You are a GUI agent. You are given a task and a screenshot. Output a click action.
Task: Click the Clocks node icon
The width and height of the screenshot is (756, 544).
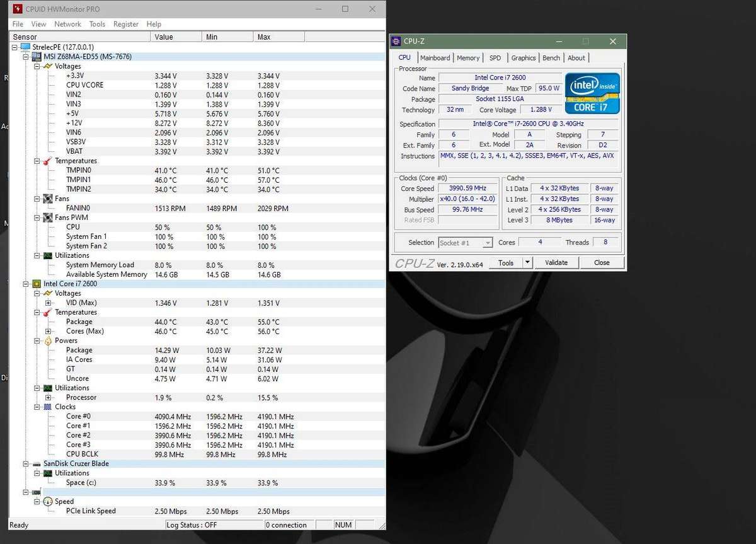48,407
